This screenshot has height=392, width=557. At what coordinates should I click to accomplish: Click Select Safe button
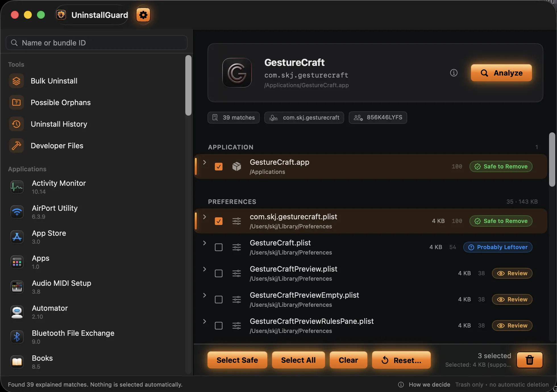tap(237, 360)
